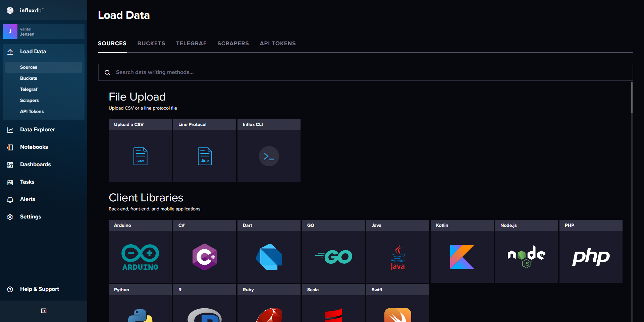This screenshot has width=644, height=322.
Task: Choose the Arduino client library logo
Action: pos(140,257)
